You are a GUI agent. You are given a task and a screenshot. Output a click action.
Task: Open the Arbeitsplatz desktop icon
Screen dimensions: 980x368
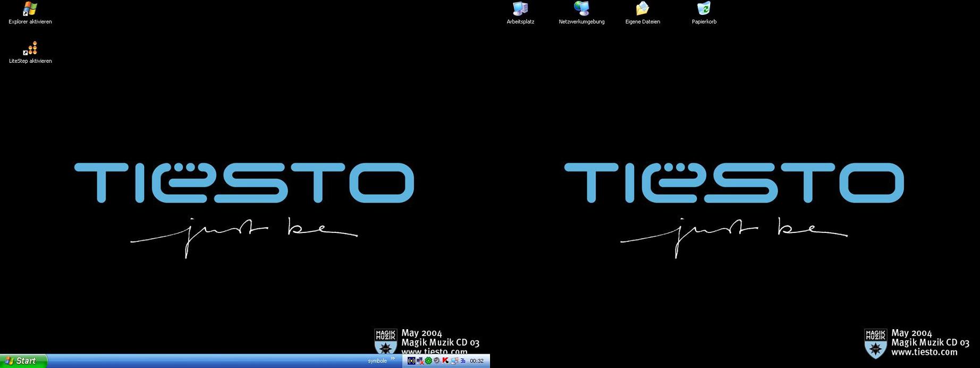520,13
